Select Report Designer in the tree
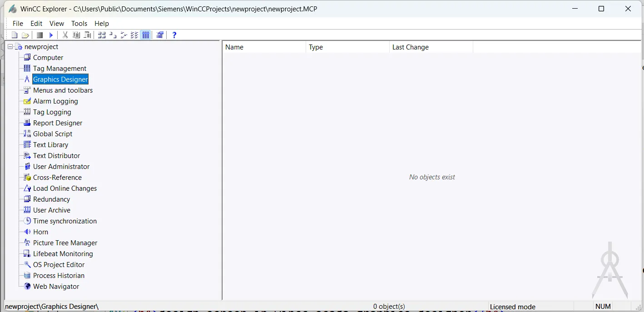 (x=58, y=123)
